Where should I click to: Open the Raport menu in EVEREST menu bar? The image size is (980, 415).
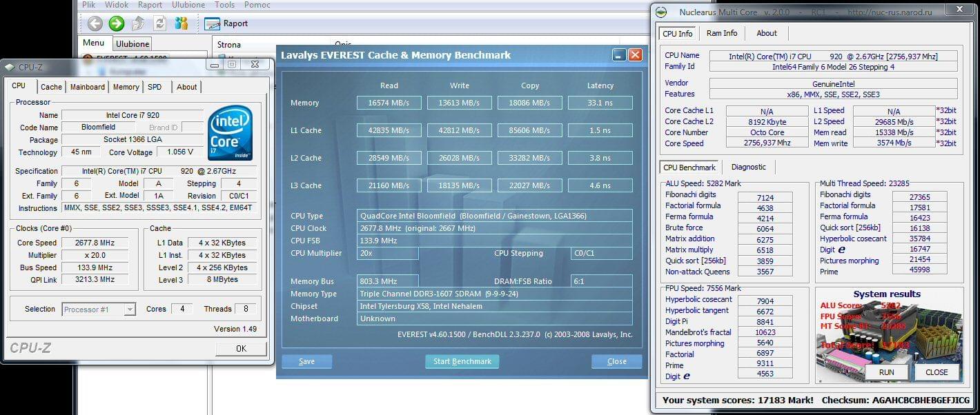coord(150,5)
